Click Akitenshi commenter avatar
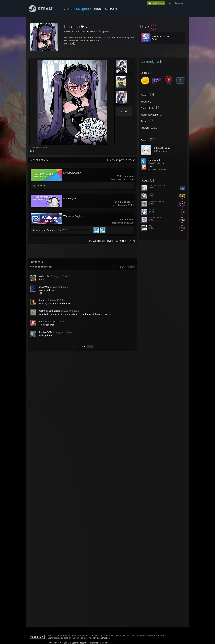 pos(33,278)
